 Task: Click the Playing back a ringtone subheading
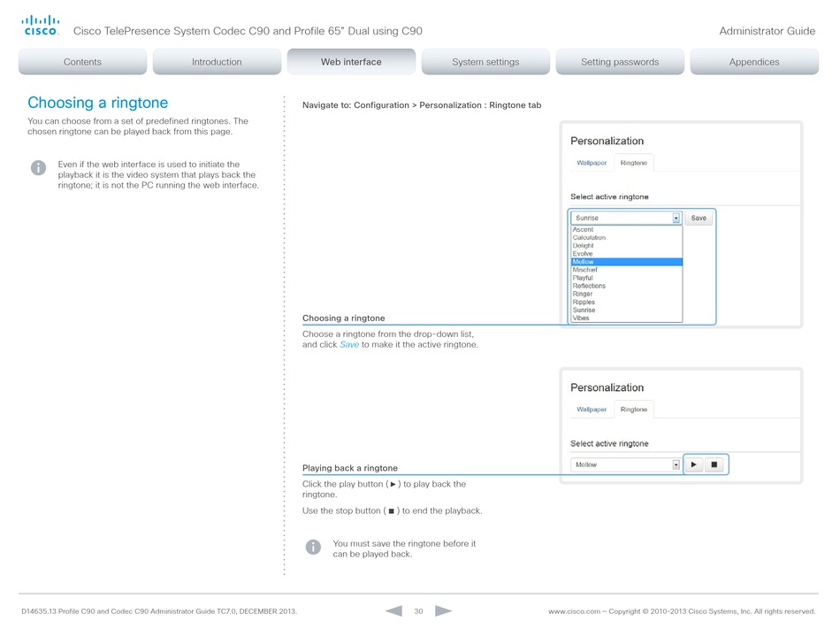click(x=350, y=468)
